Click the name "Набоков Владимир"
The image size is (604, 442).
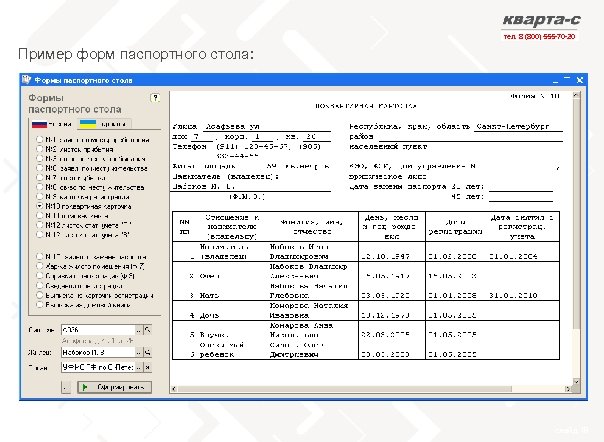click(308, 266)
